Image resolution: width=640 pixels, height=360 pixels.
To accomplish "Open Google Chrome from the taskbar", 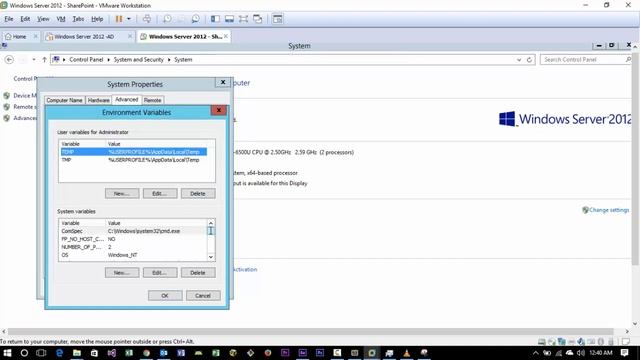I will pyautogui.click(x=146, y=353).
